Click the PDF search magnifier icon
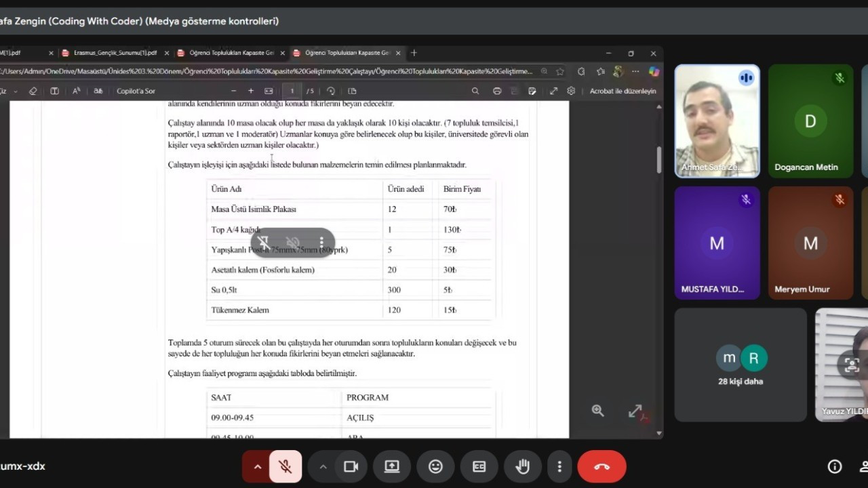This screenshot has width=868, height=488. click(475, 91)
